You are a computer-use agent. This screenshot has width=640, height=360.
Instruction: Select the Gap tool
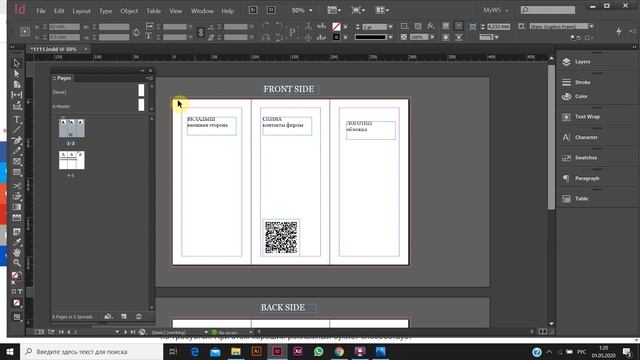[16, 95]
